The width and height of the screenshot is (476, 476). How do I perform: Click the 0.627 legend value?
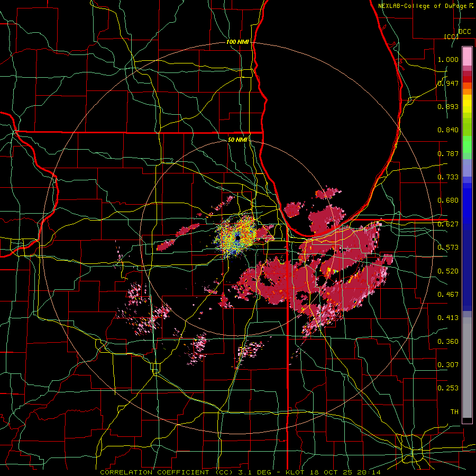pyautogui.click(x=448, y=224)
